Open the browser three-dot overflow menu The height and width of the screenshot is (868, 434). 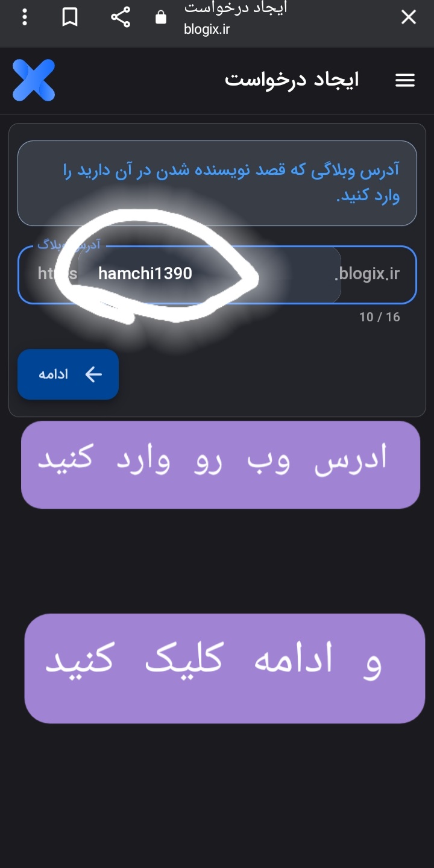click(x=24, y=17)
